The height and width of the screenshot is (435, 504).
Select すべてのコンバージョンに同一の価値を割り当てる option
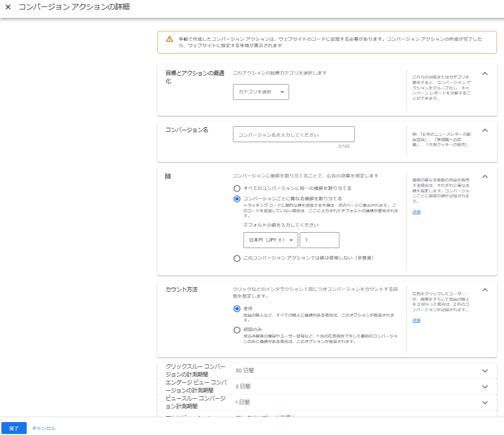pos(237,188)
